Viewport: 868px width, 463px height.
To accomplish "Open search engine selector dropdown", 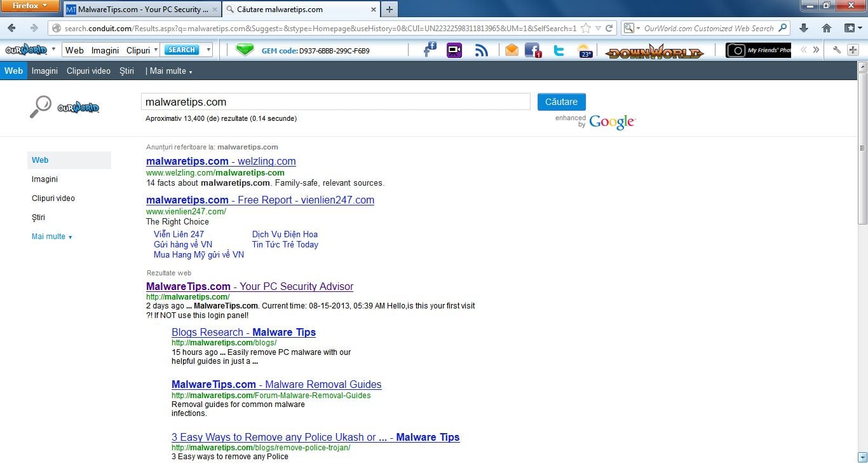I will pos(632,28).
